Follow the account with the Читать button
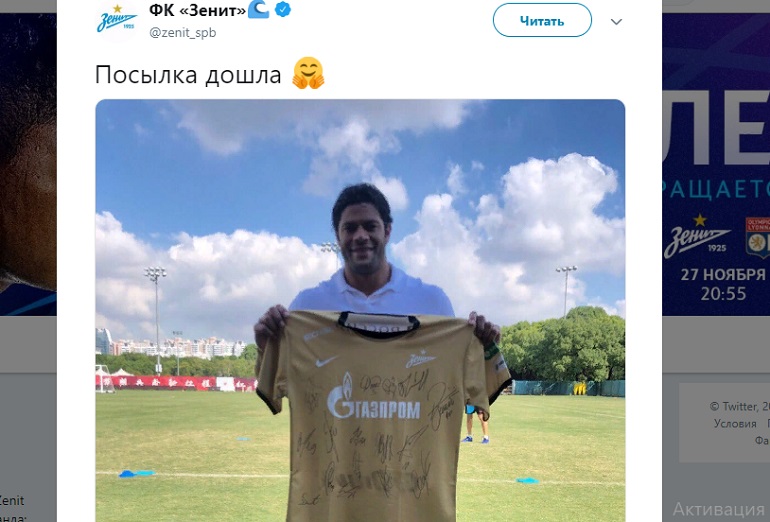 542,20
